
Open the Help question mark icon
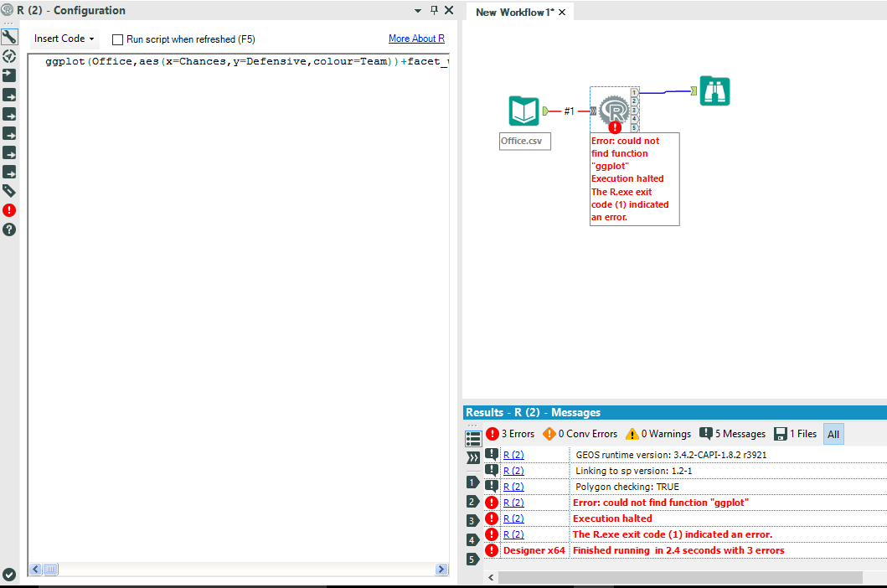(9, 230)
